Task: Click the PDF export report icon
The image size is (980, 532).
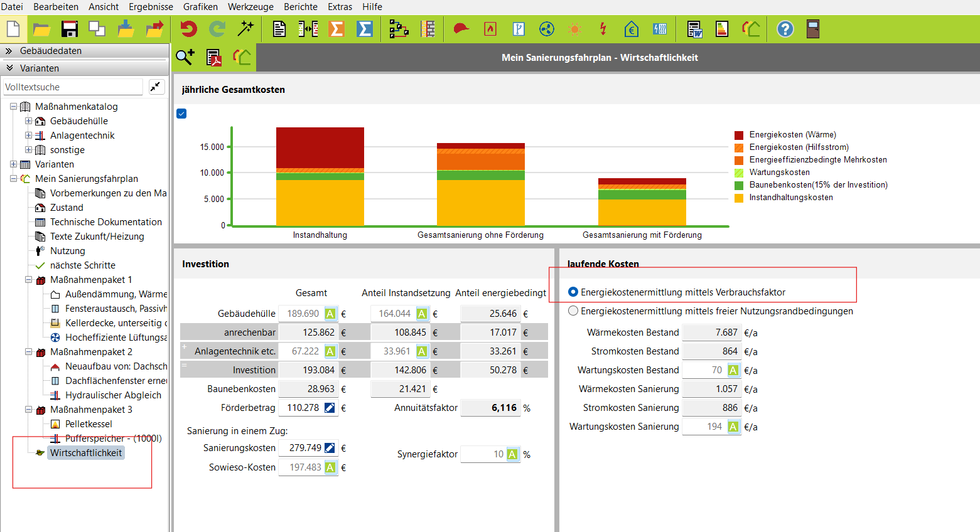Action: click(214, 58)
